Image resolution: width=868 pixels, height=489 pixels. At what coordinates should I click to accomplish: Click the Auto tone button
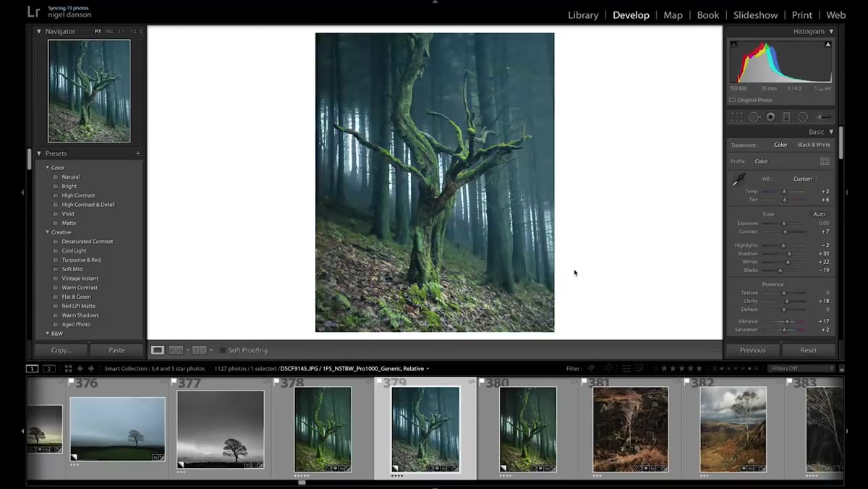point(819,214)
